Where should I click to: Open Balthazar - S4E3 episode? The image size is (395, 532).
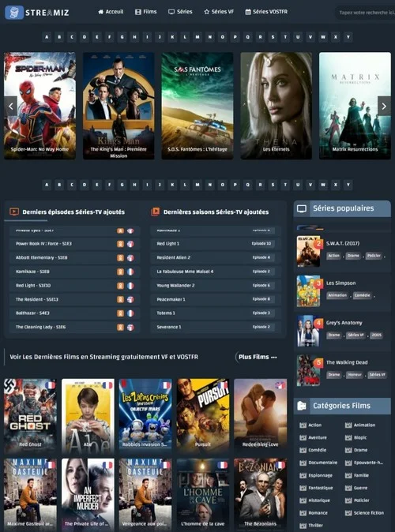pos(74,313)
